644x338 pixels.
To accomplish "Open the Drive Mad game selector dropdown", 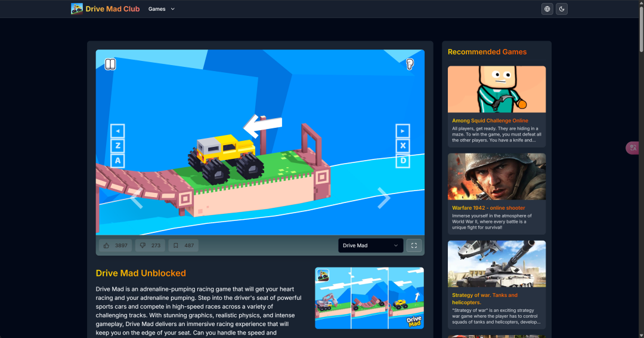I will [370, 245].
